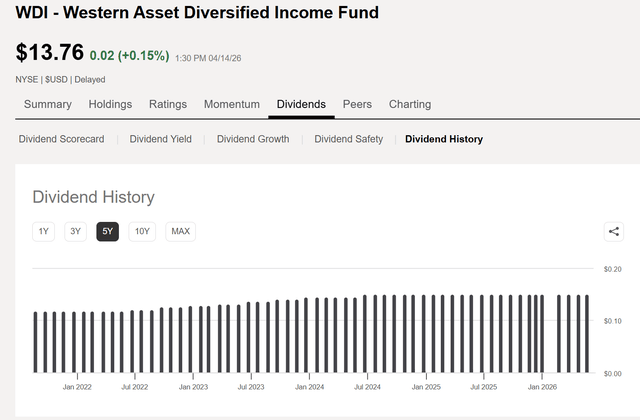
Task: Click the $13.76 price value
Action: 49,53
